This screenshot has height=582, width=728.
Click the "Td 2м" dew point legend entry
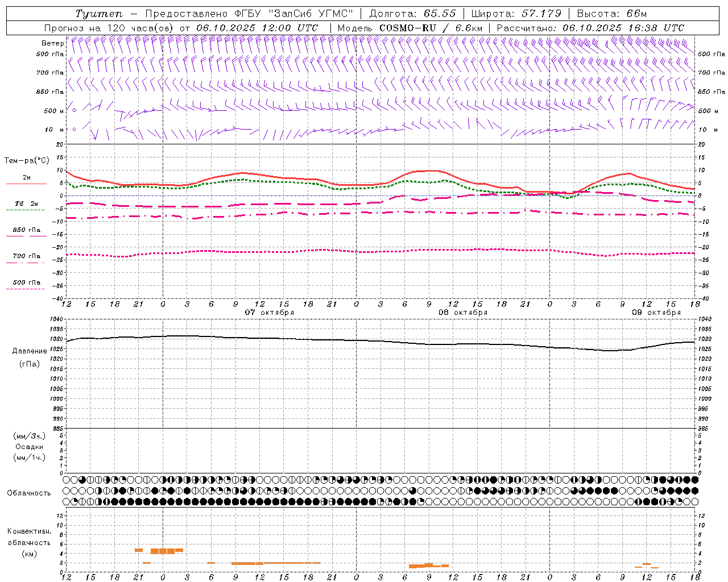click(26, 203)
